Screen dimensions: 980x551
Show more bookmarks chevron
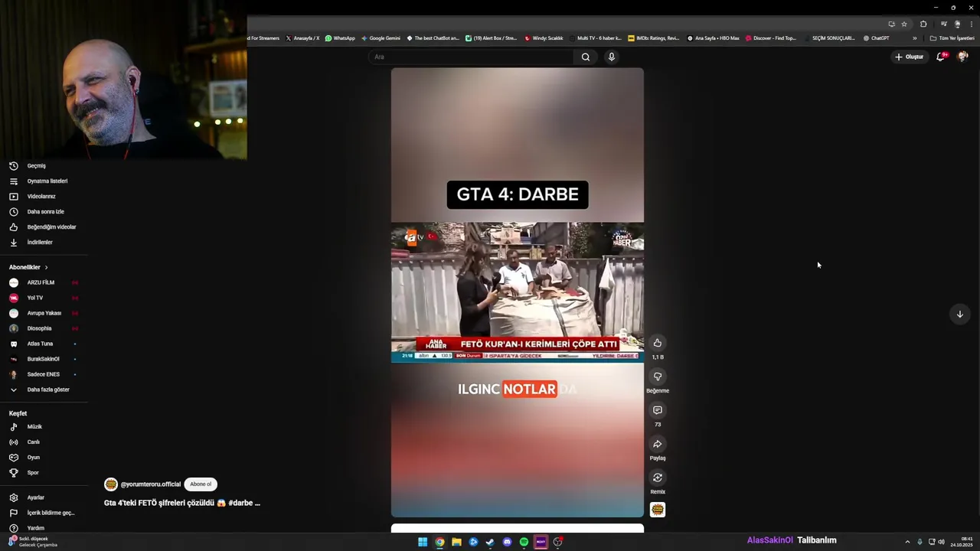tap(914, 38)
